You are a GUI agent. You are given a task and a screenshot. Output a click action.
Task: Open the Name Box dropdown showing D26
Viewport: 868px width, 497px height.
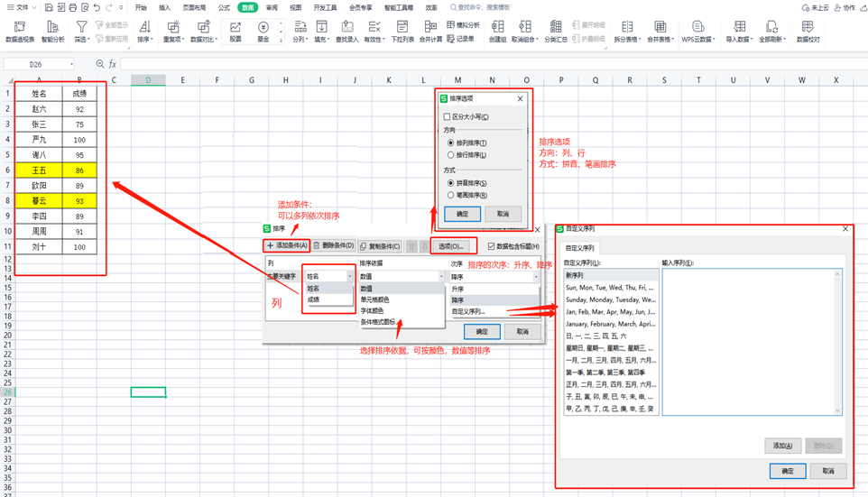tap(71, 64)
